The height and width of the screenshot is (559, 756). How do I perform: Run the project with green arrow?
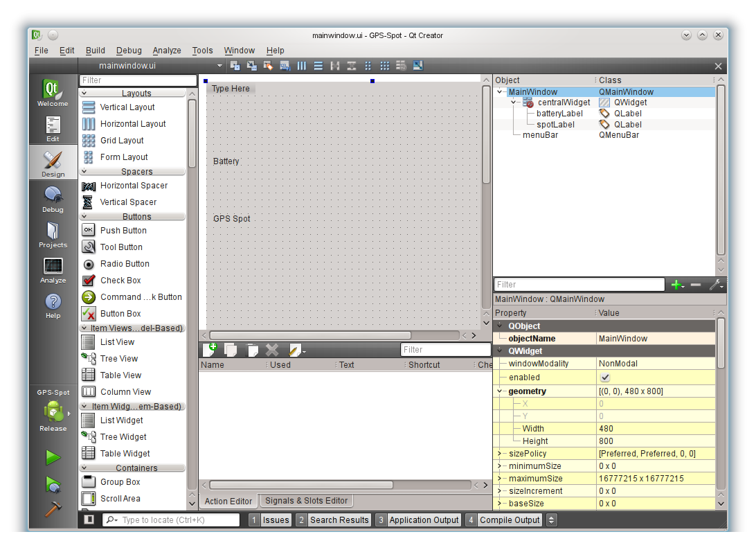(x=53, y=457)
